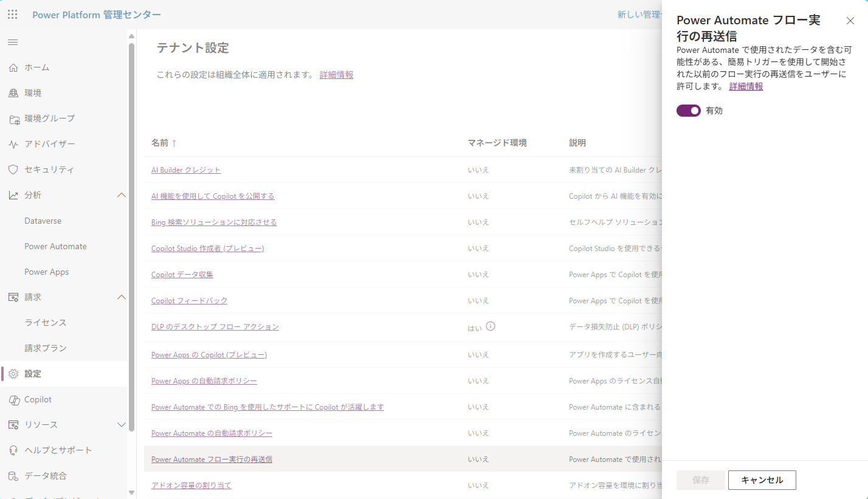Viewport: 868px width, 499px height.
Task: Click the Home house icon
Action: 13,67
